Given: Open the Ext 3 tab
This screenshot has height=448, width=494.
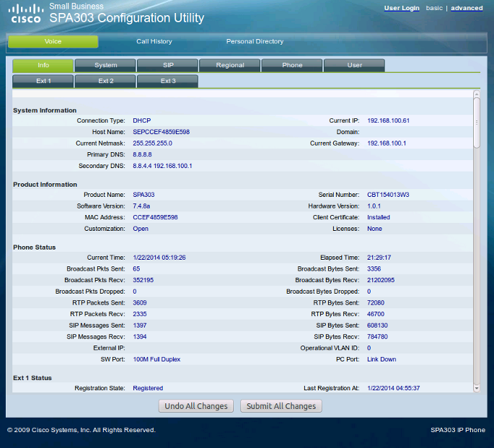Looking at the screenshot, I should coord(168,81).
